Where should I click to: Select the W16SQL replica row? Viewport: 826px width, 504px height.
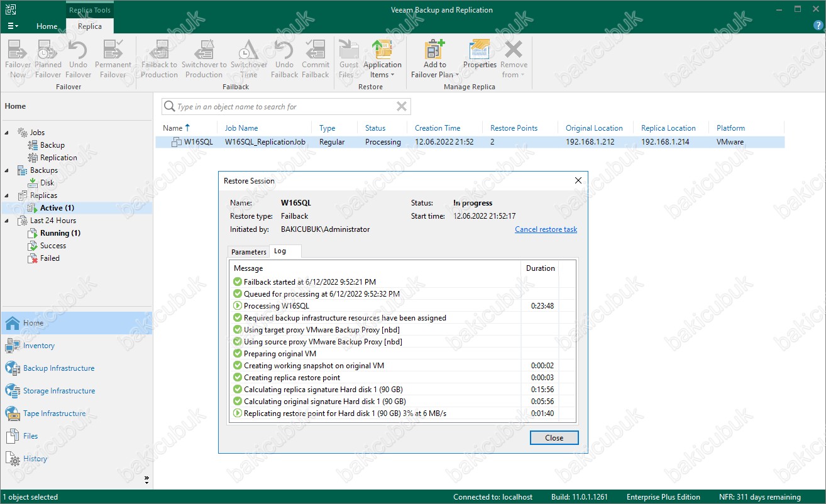pyautogui.click(x=470, y=142)
